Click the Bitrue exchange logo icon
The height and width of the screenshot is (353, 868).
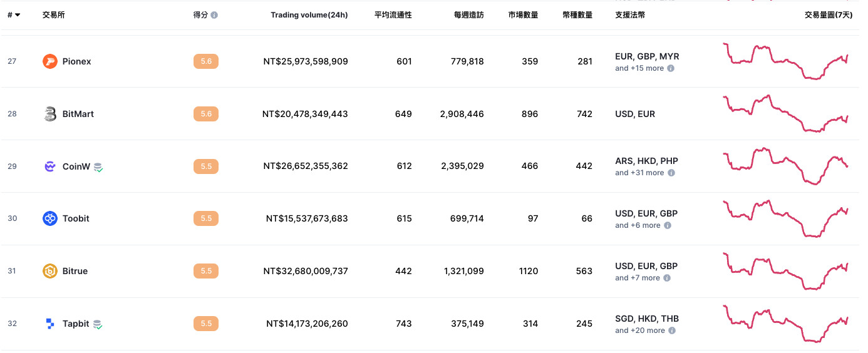50,271
